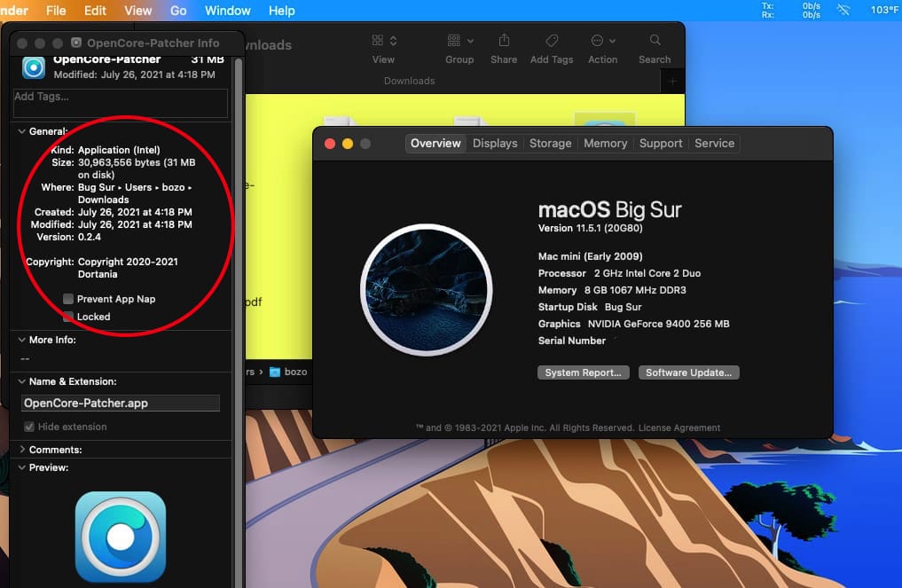Switch to the Storage tab
The height and width of the screenshot is (588, 902).
[550, 144]
